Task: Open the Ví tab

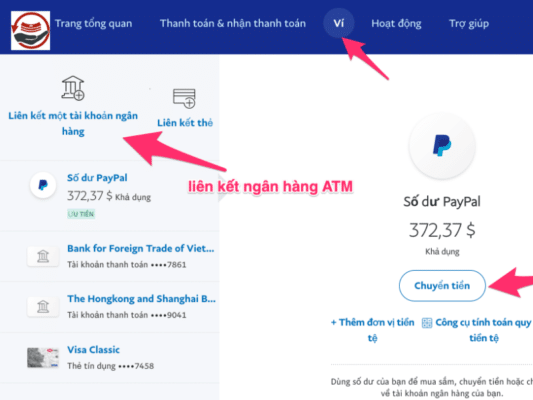Action: pos(339,23)
